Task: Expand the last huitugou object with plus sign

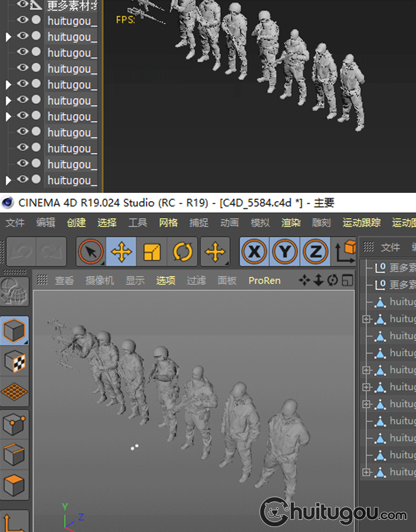Action: [366, 472]
